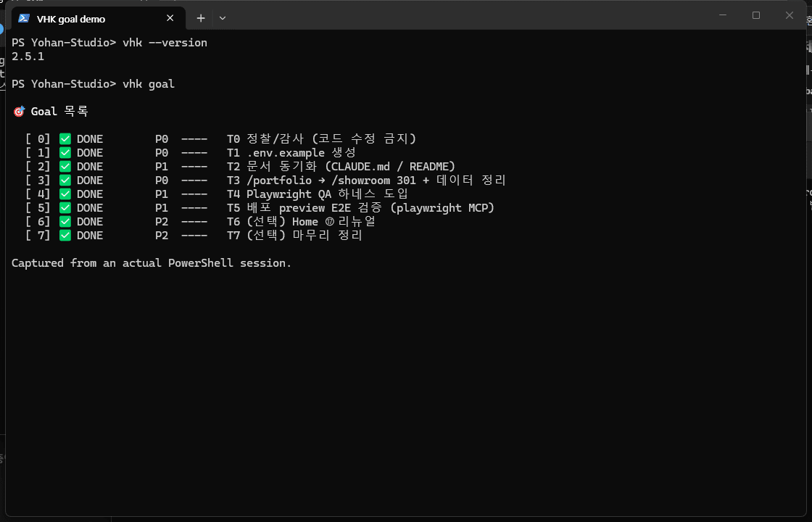The image size is (812, 522).
Task: Click 'T7 (선택) 마무리 정리' text
Action: (294, 235)
